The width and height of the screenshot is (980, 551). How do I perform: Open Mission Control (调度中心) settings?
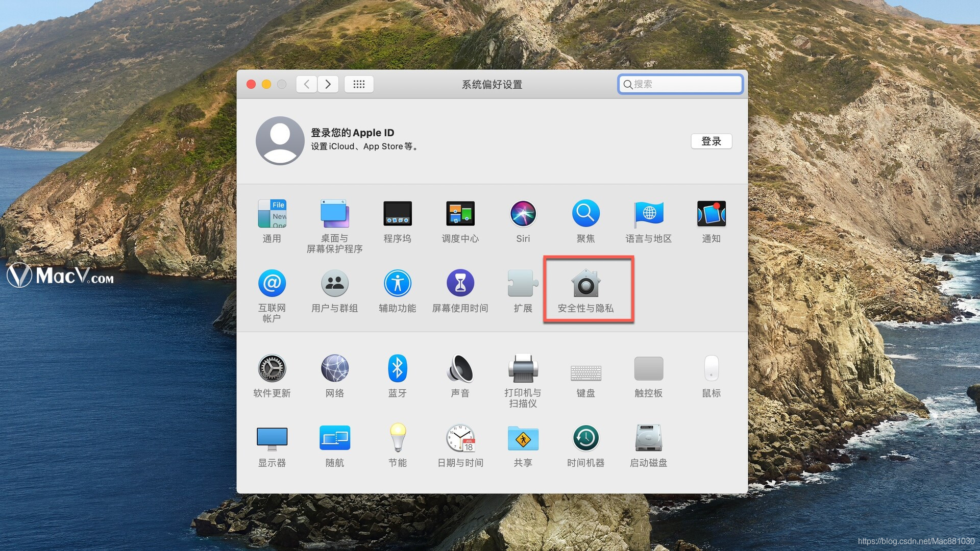pyautogui.click(x=460, y=213)
